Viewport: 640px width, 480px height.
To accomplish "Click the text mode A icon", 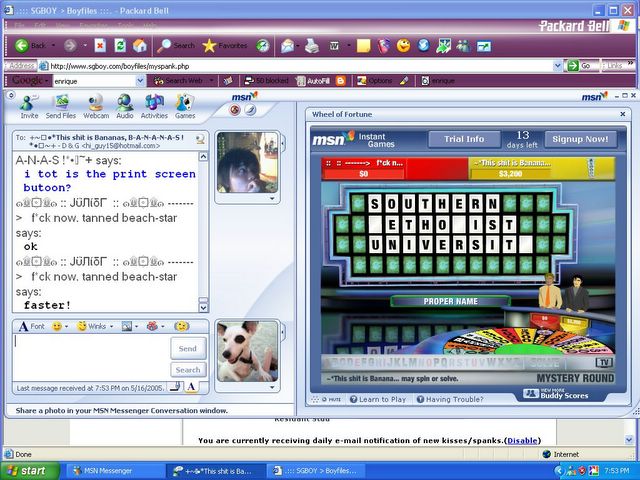I will 191,387.
